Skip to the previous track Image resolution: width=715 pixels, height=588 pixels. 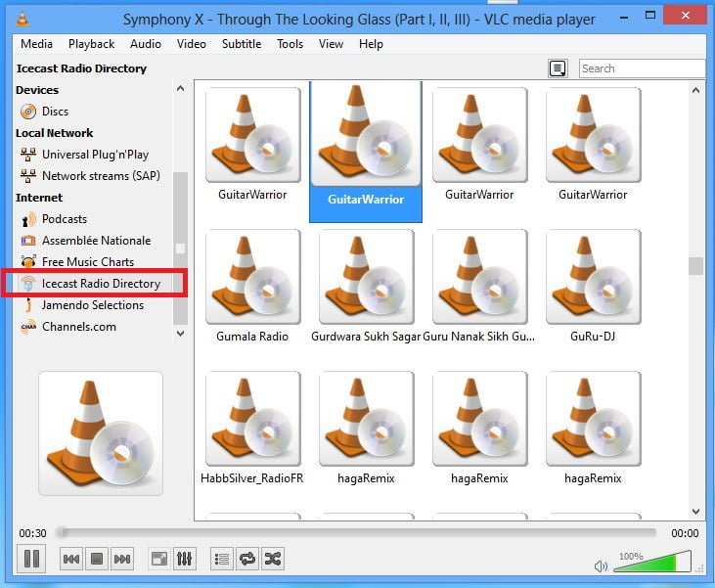coord(71,559)
